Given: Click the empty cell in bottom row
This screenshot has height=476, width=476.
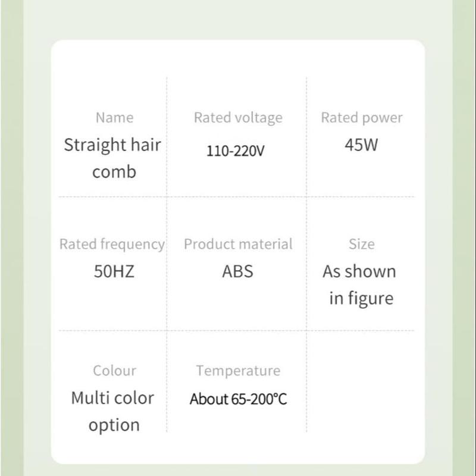Looking at the screenshot, I should pos(361,382).
